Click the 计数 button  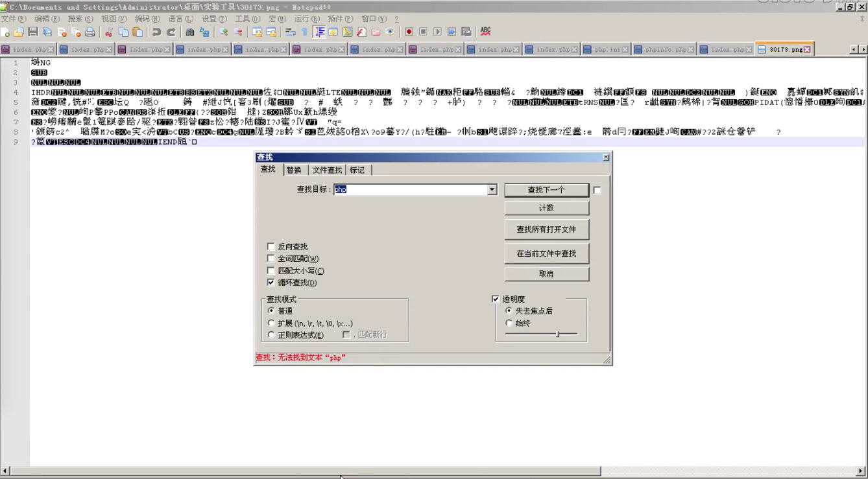point(546,208)
